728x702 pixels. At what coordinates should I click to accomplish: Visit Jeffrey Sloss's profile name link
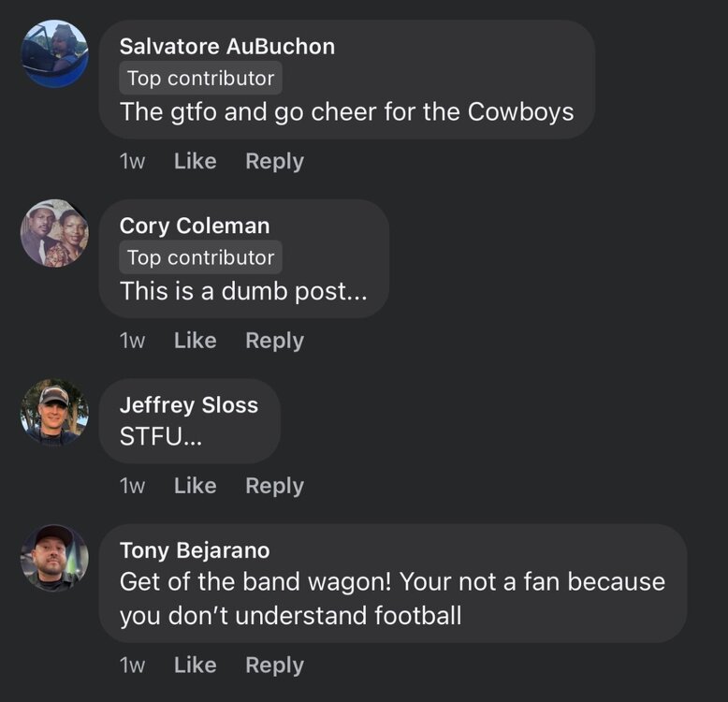pyautogui.click(x=188, y=405)
